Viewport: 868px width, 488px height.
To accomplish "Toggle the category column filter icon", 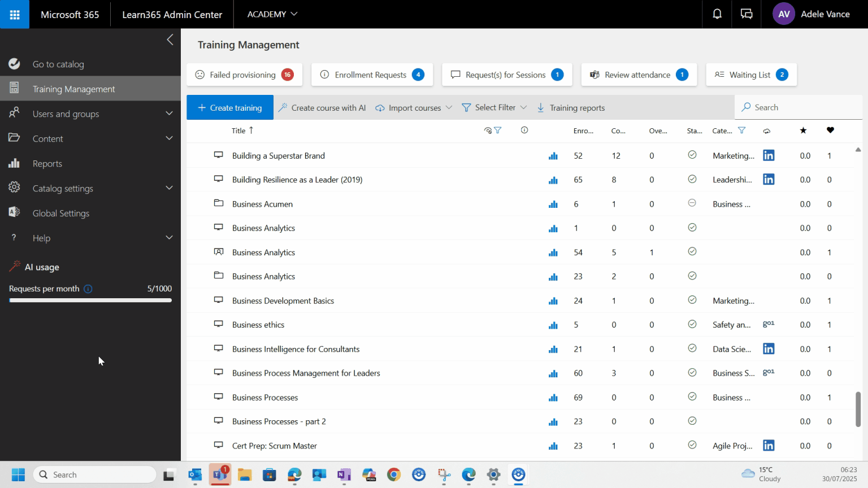I will click(741, 130).
